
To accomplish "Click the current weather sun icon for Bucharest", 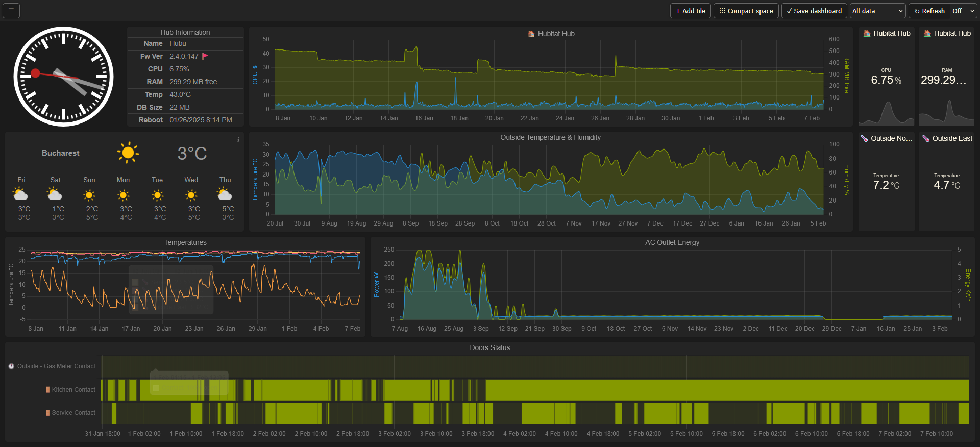I will click(128, 153).
